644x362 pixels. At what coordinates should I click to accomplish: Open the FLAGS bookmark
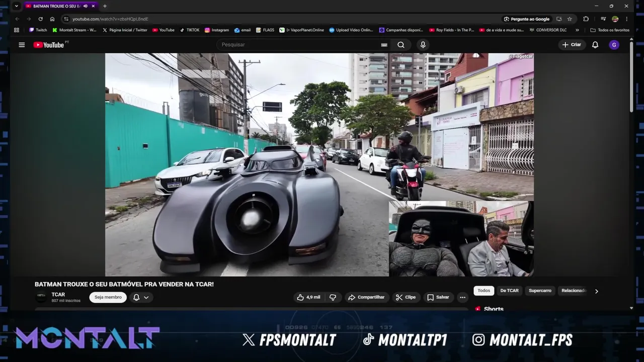pyautogui.click(x=265, y=30)
